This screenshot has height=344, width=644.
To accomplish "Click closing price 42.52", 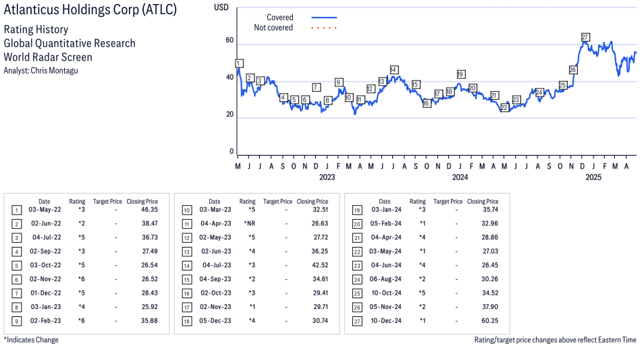I will click(320, 265).
